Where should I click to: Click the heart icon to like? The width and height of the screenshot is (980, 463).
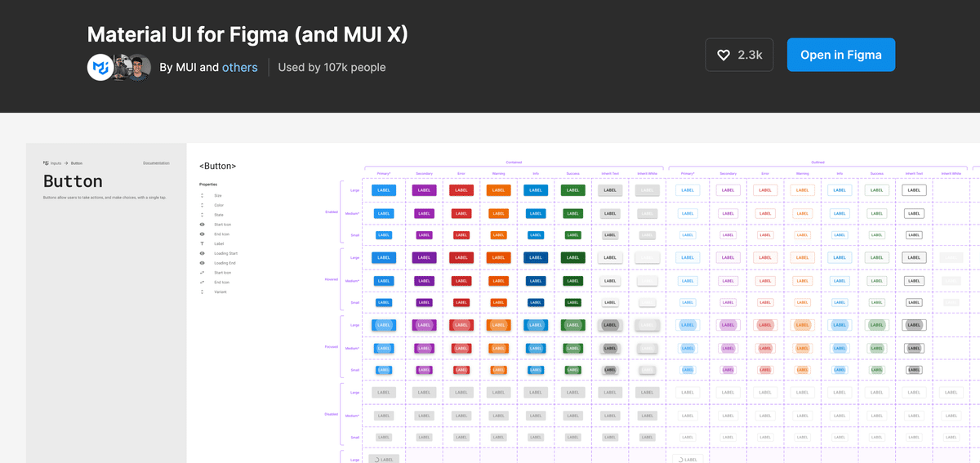pos(723,55)
